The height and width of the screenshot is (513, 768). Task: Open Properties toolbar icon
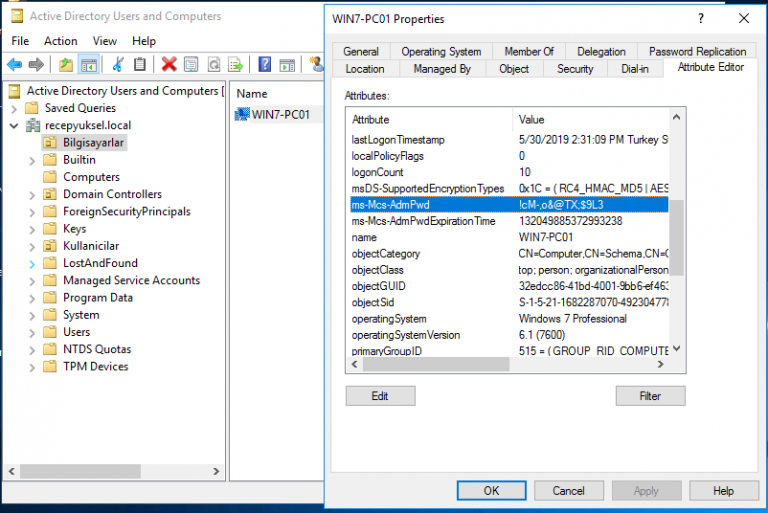coord(191,64)
